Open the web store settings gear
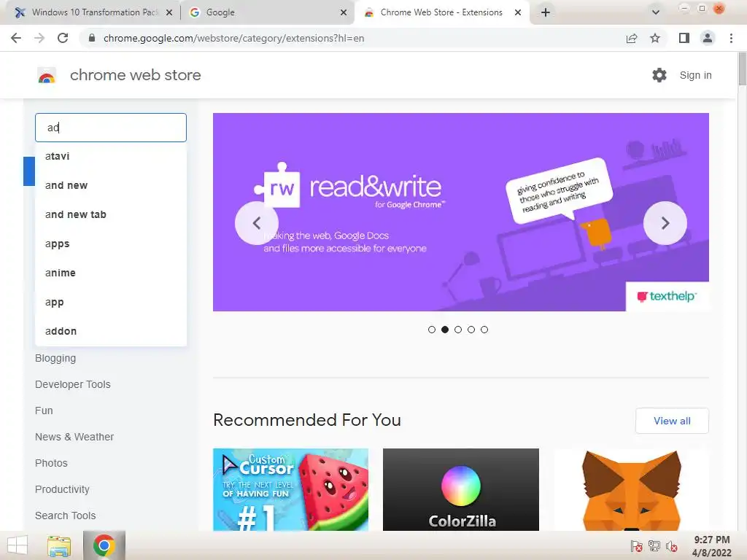 click(659, 75)
